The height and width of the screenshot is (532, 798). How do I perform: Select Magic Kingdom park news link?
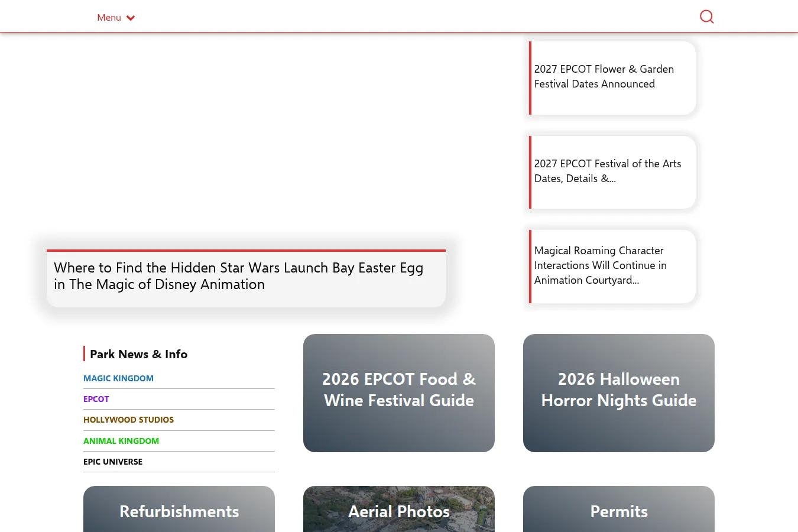click(x=118, y=378)
